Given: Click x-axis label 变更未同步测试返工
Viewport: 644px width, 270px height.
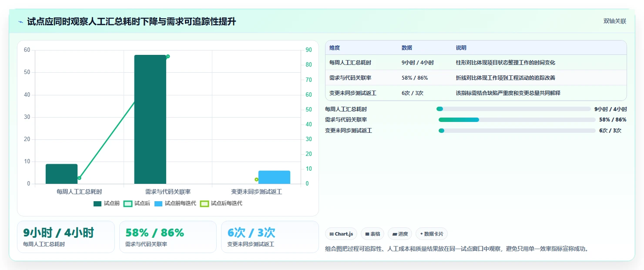Looking at the screenshot, I should 256,192.
